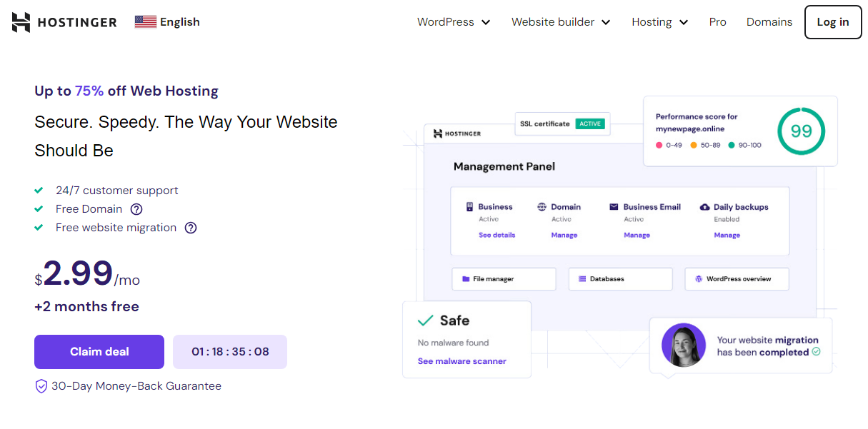The image size is (868, 429).
Task: Expand the Hosting menu chevron
Action: coord(684,22)
